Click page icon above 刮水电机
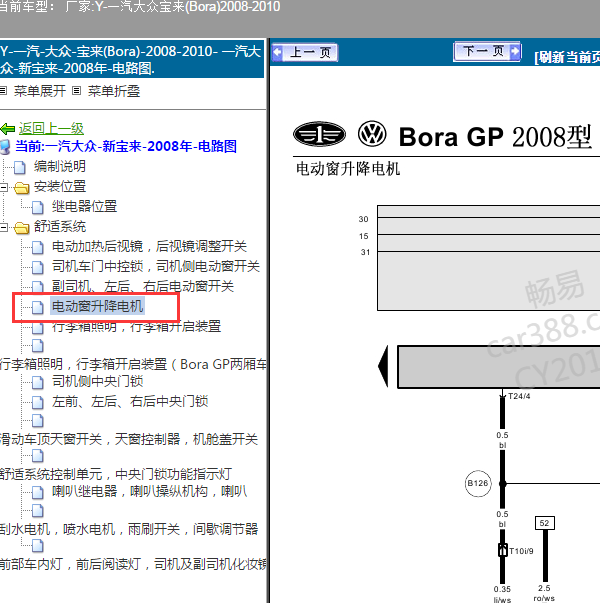 38,511
